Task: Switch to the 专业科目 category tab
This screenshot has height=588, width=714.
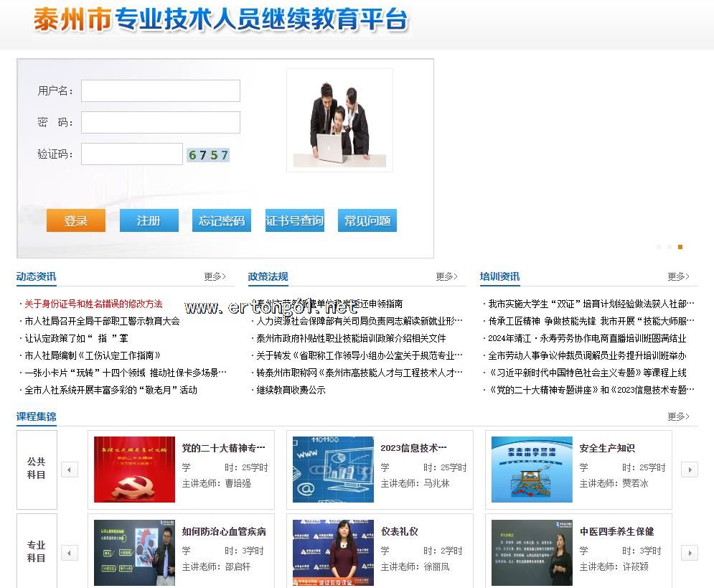Action: point(37,551)
